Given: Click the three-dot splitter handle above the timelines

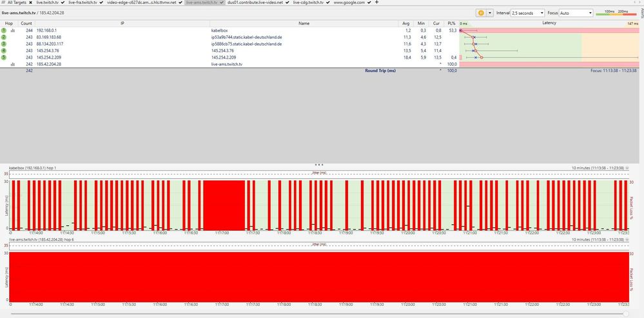Looking at the screenshot, I should point(319,165).
